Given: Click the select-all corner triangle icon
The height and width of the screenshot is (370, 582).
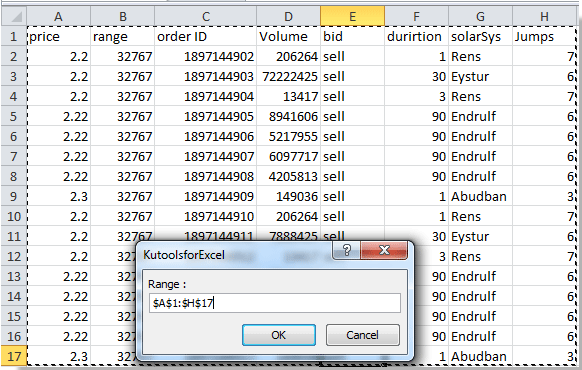Looking at the screenshot, I should pos(14,16).
